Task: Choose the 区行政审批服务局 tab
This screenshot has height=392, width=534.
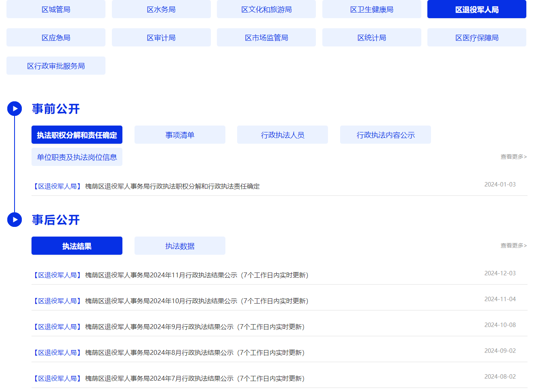Action: tap(56, 66)
